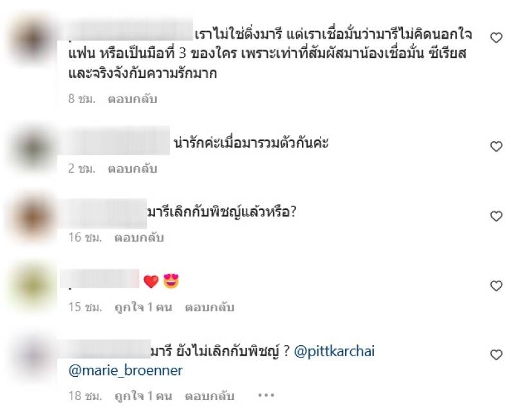Open green avatar of the emoji commenter
This screenshot has height=420, width=515.
32,287
